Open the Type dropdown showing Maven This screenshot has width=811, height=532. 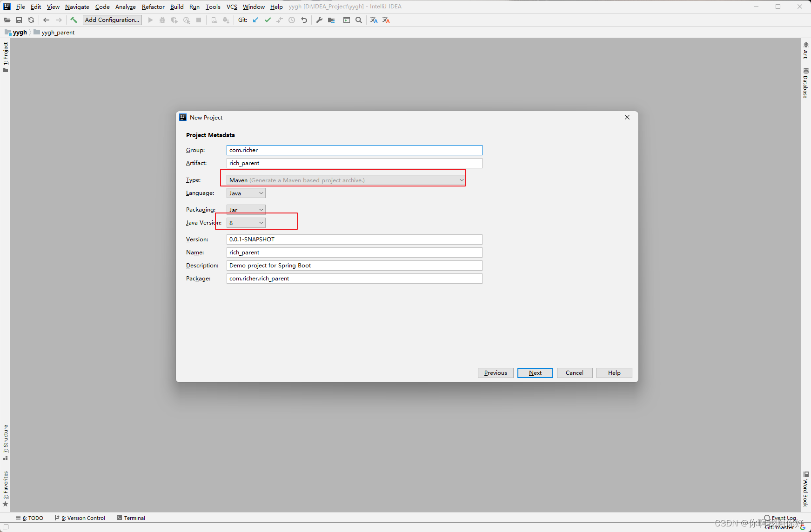click(461, 180)
